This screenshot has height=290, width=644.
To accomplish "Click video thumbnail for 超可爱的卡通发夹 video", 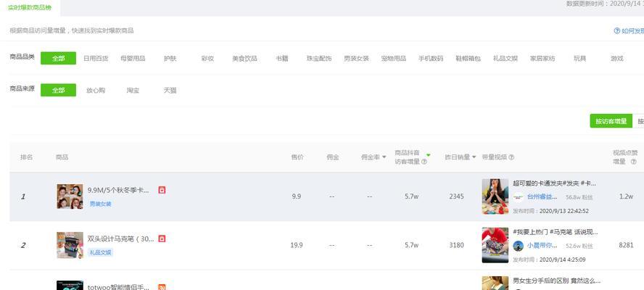I will [x=495, y=196].
